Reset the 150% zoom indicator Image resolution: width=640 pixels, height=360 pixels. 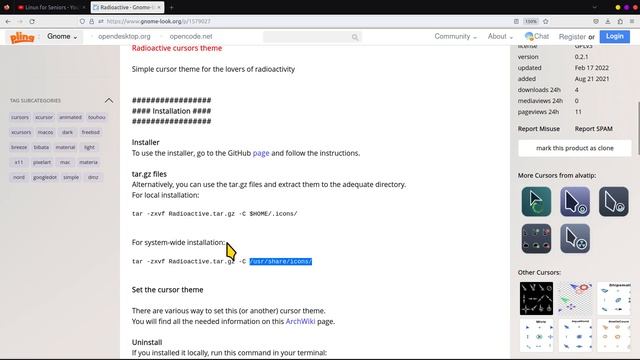click(x=531, y=21)
